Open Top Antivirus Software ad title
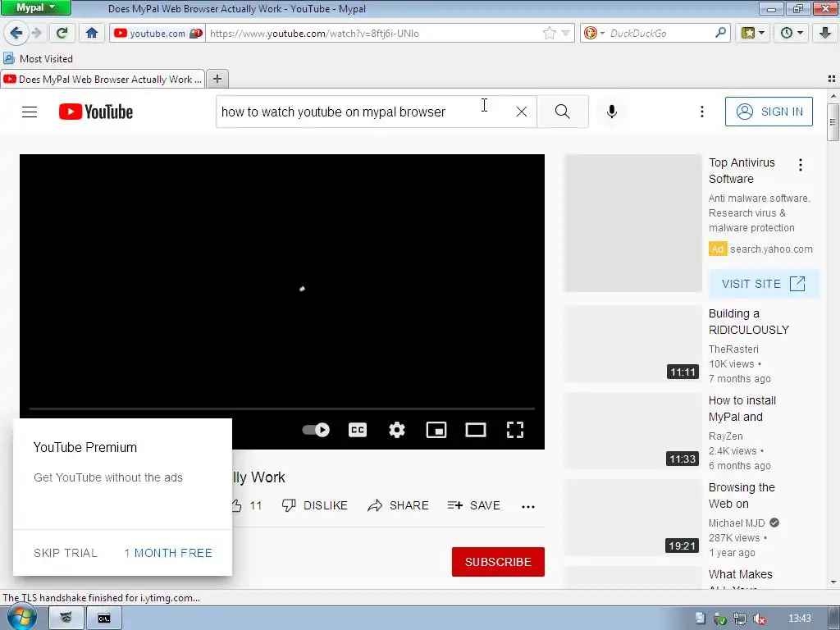Image resolution: width=840 pixels, height=630 pixels. [742, 171]
